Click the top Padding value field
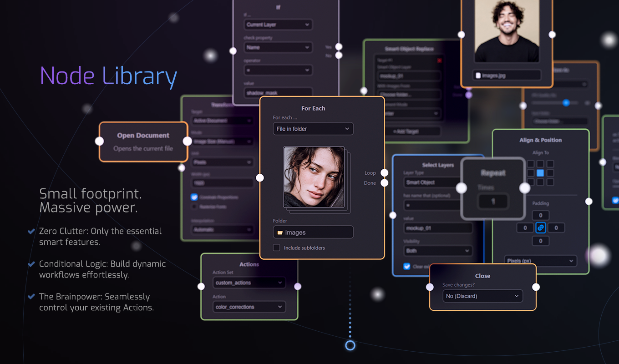 pos(541,215)
